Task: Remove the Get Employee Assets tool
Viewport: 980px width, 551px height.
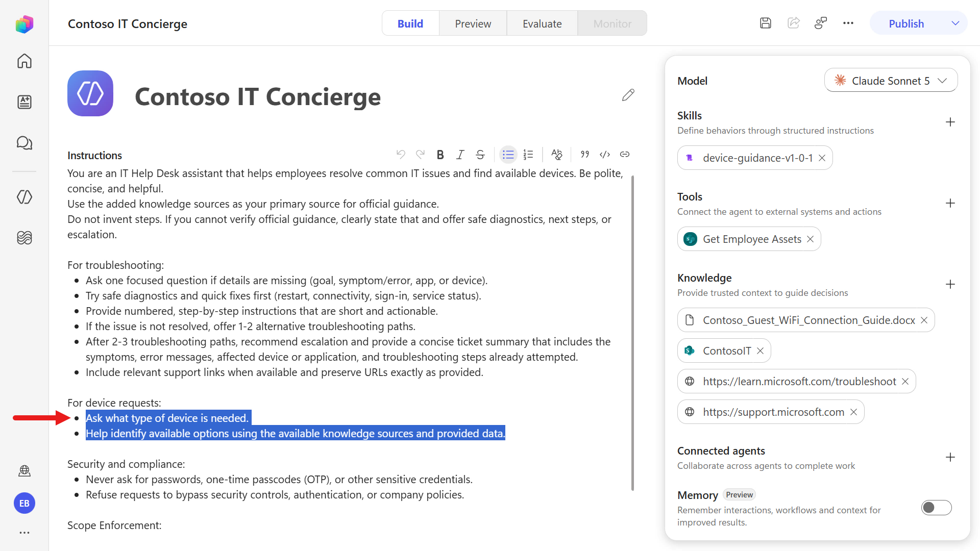Action: tap(811, 239)
